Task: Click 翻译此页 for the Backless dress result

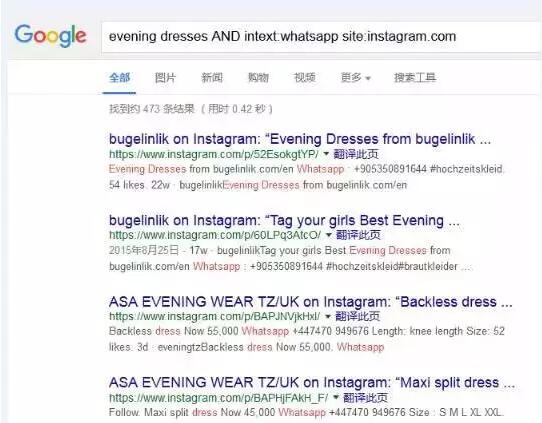Action: pyautogui.click(x=358, y=316)
